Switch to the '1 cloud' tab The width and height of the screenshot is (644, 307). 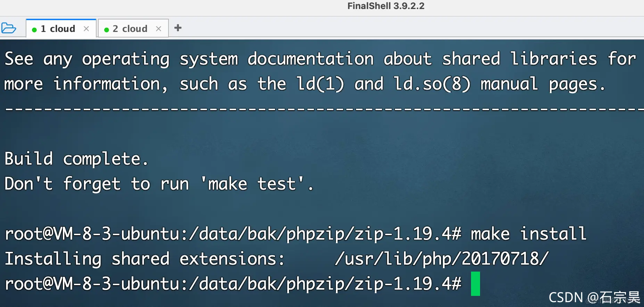61,28
